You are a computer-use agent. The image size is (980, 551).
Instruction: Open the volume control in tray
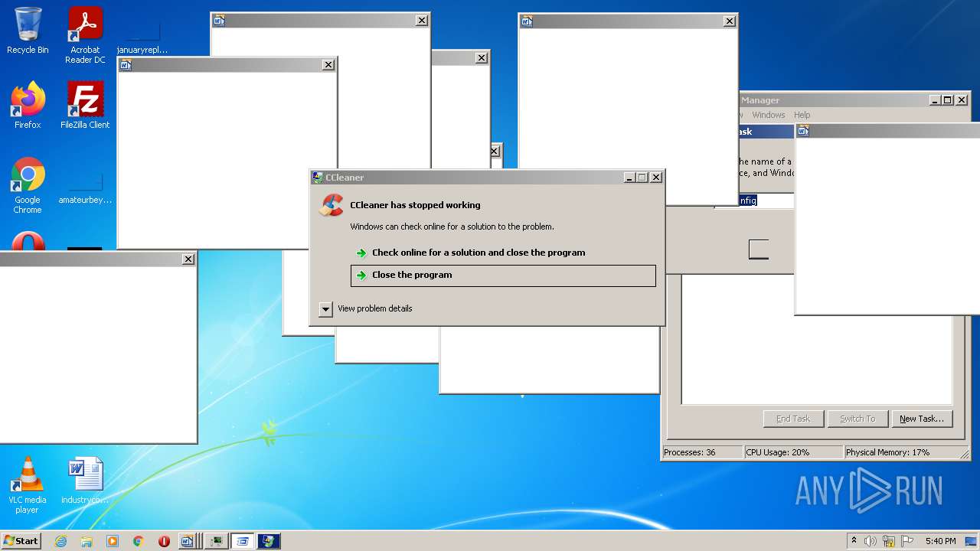click(x=871, y=541)
